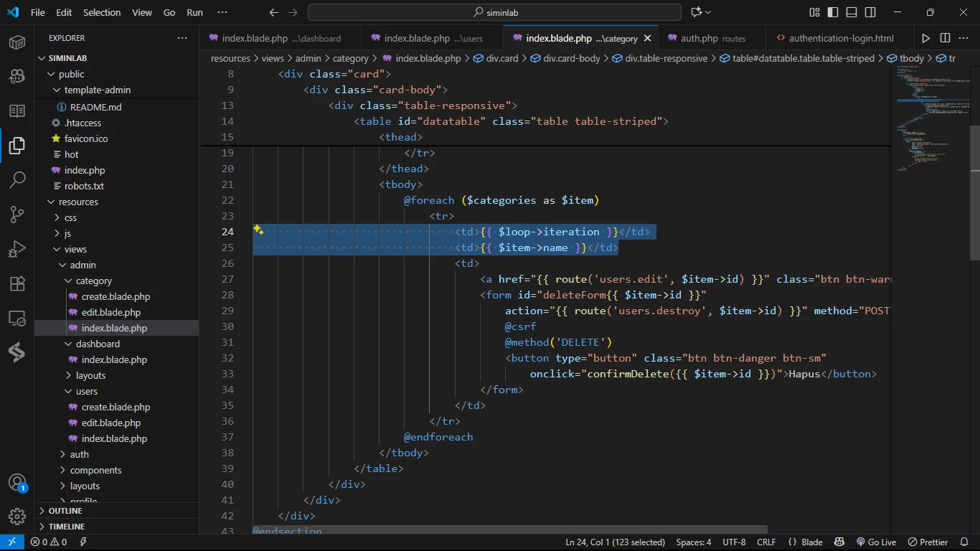The image size is (980, 551).
Task: Open the Source Control view
Action: click(17, 214)
